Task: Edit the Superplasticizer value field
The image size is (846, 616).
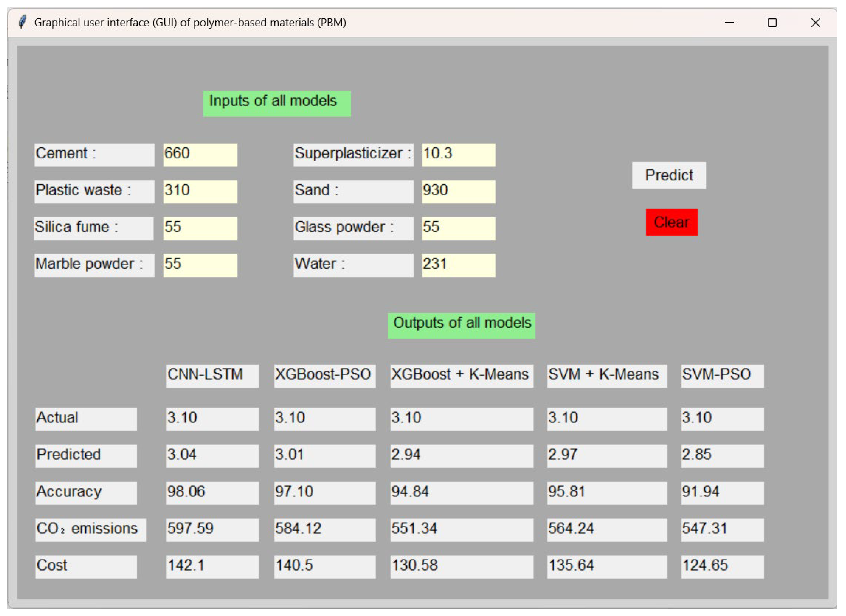Action: click(459, 155)
